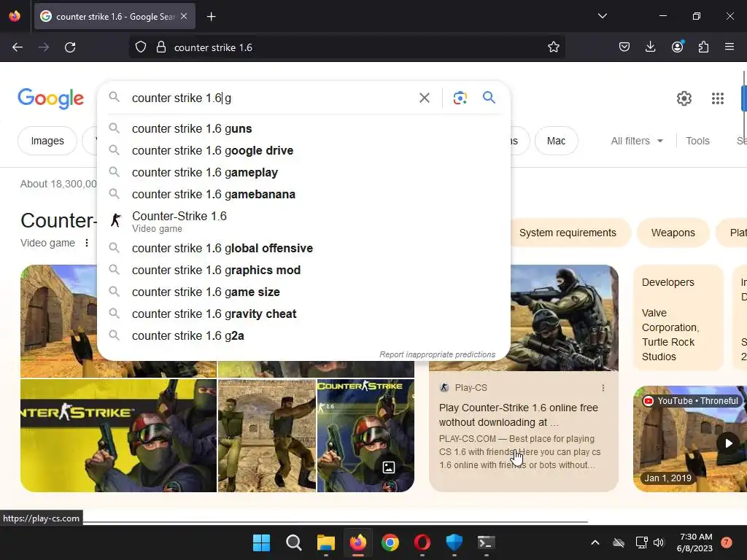Click the Google logo
The height and width of the screenshot is (560, 747).
pyautogui.click(x=50, y=98)
